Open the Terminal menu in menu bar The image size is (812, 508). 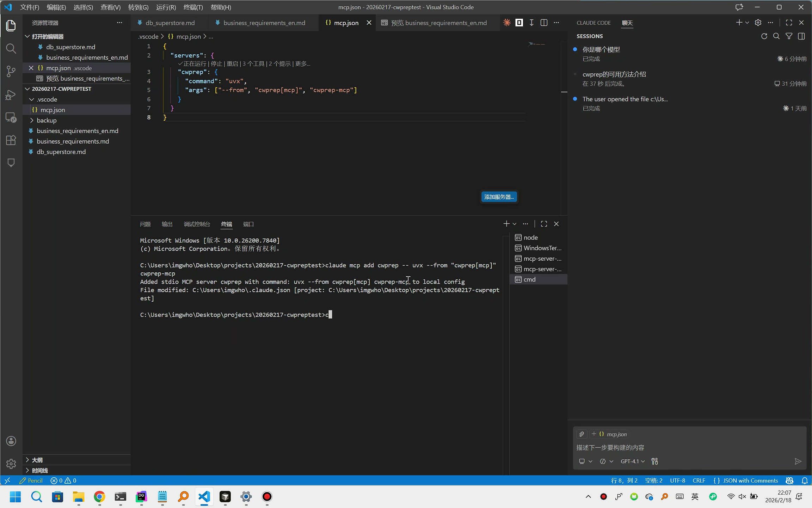click(193, 7)
